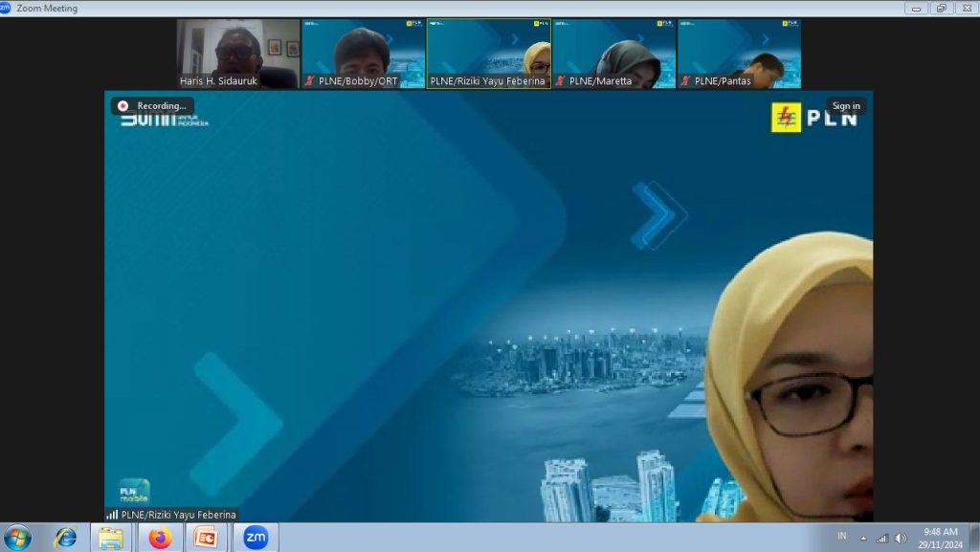Click the muted microphone icon on PLNE/Pantas

tap(685, 81)
